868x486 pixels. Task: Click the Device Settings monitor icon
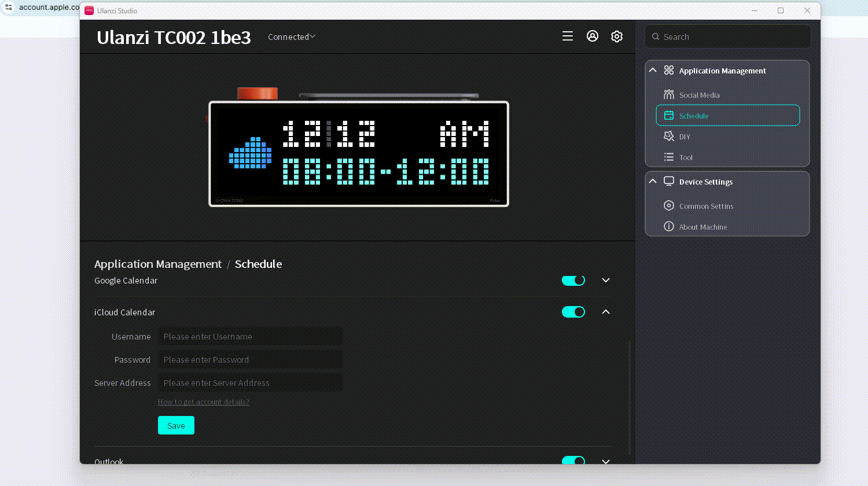point(669,181)
